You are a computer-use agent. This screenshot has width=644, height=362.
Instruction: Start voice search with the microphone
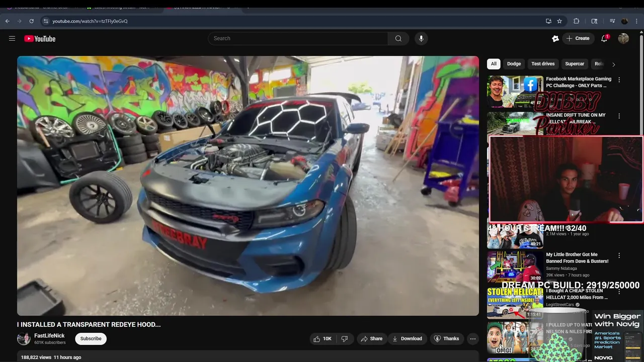pos(421,39)
